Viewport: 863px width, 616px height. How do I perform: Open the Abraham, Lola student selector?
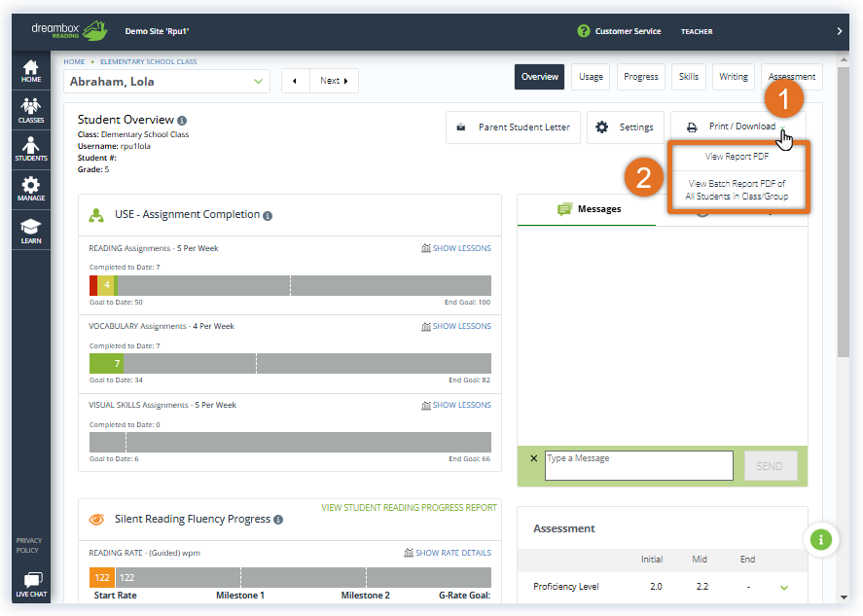click(x=165, y=82)
